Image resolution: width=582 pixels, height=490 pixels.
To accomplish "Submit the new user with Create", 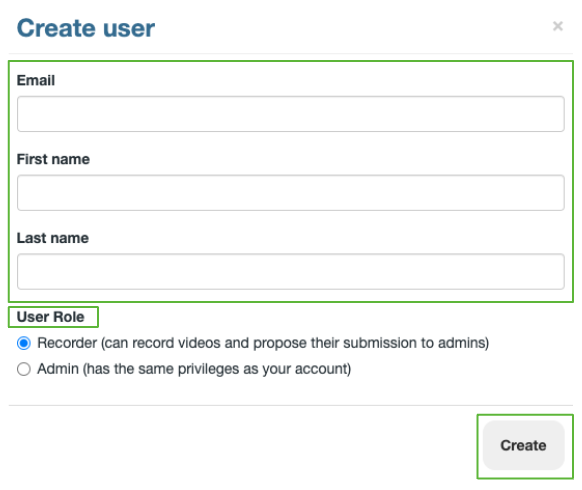I will point(523,445).
